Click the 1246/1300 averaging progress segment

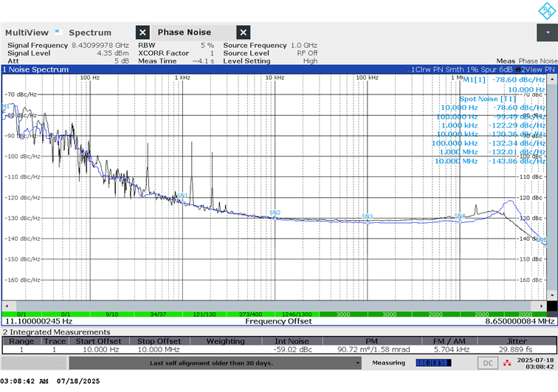pos(297,314)
